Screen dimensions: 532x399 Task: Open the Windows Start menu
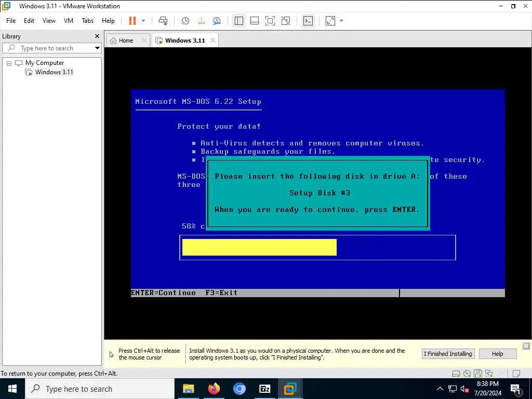pos(12,389)
